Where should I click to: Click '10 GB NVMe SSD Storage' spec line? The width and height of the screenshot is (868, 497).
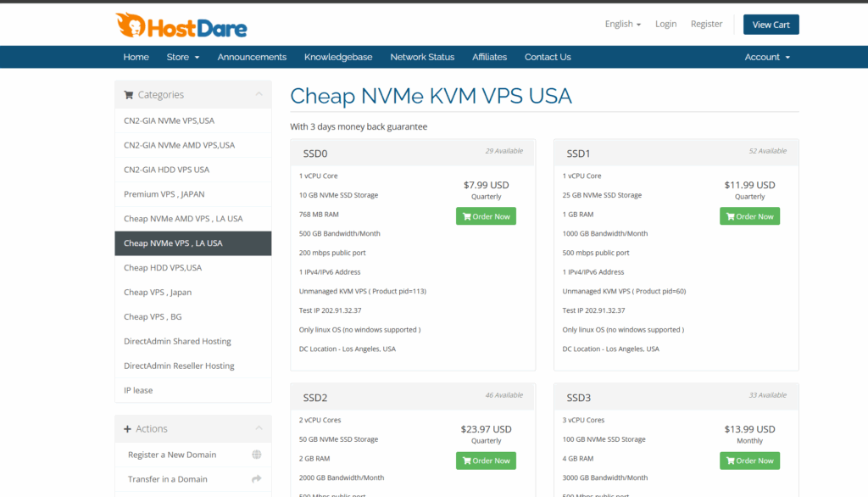pyautogui.click(x=339, y=195)
